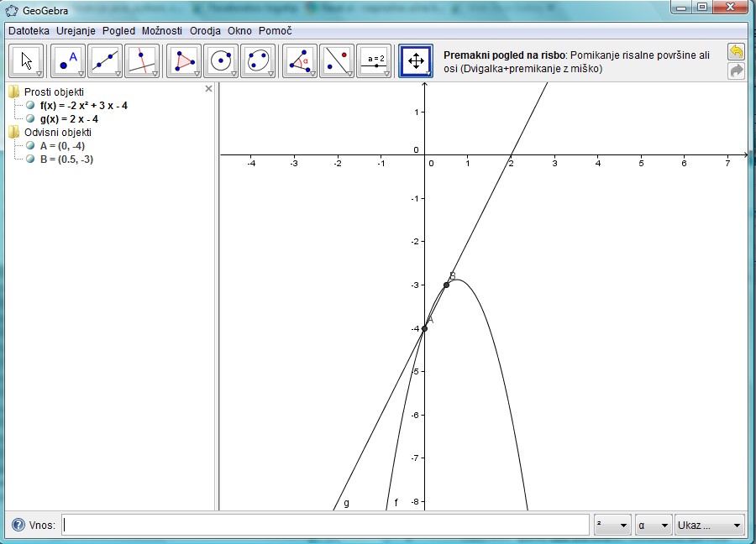Open the Greek letter α dropdown

pyautogui.click(x=654, y=525)
